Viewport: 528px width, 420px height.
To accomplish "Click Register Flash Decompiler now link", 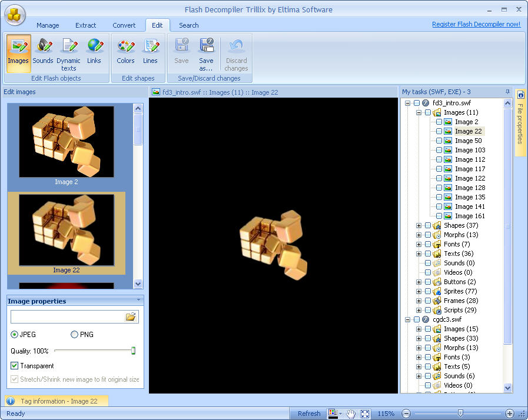I will (x=476, y=24).
